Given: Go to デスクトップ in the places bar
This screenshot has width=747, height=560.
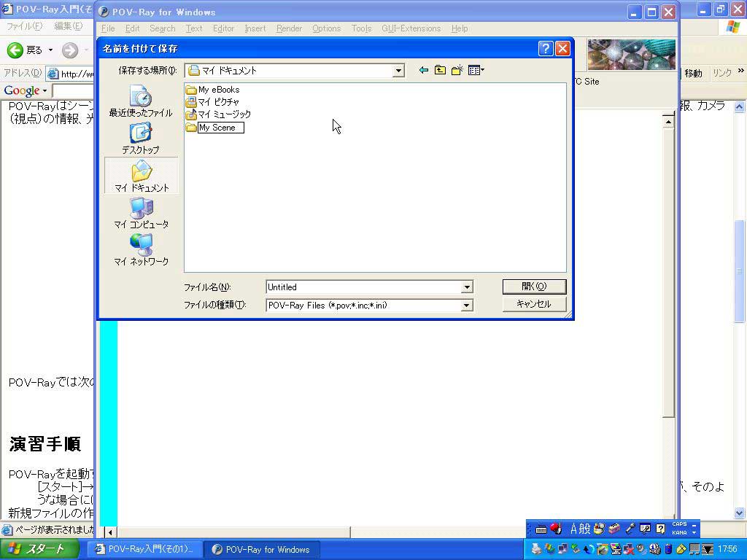Looking at the screenshot, I should click(x=141, y=139).
